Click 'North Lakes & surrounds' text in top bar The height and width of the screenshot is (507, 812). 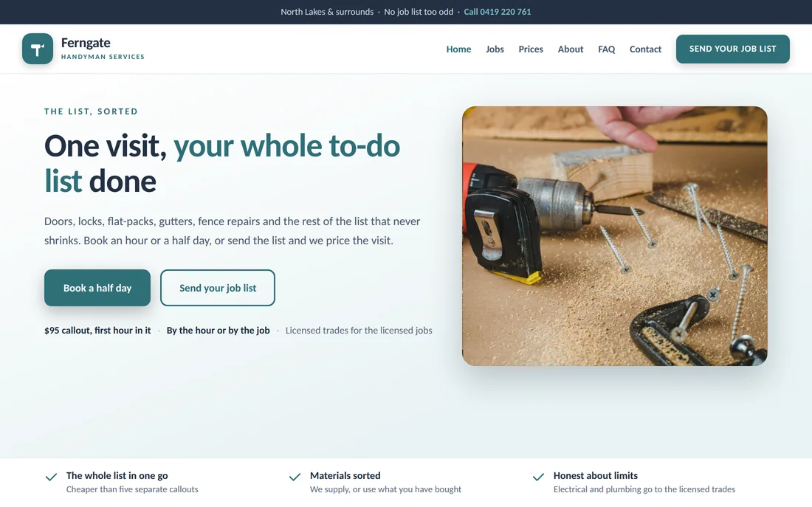point(327,12)
